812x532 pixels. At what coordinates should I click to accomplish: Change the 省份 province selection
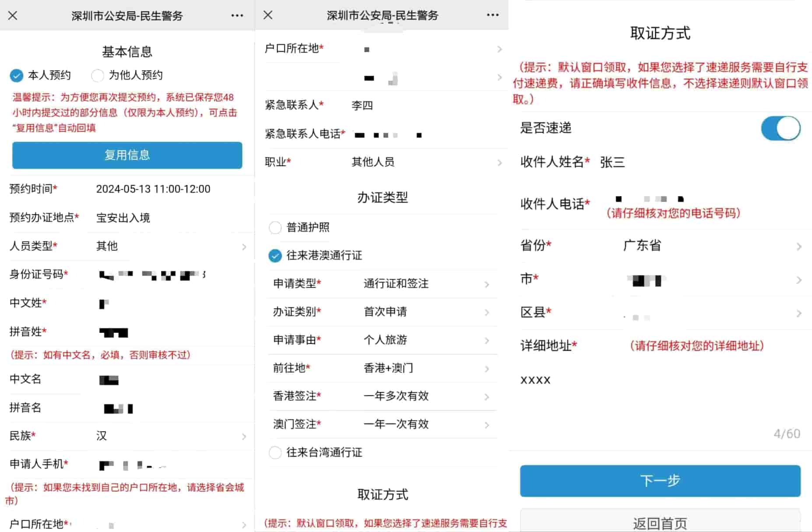(x=709, y=246)
